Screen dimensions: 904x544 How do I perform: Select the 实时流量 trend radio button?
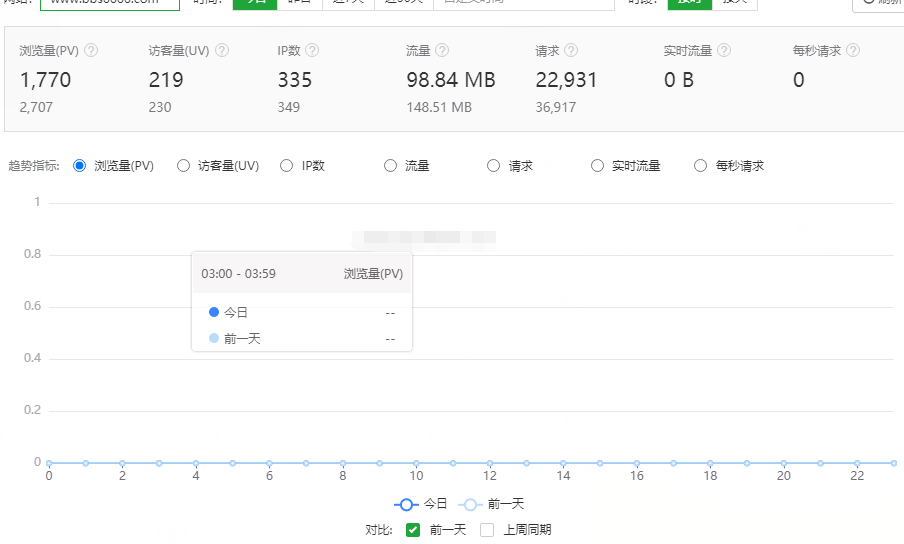click(x=597, y=166)
